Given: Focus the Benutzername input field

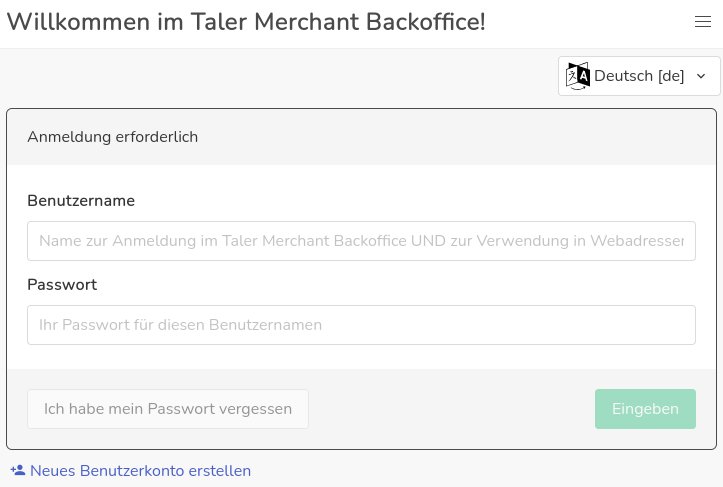Looking at the screenshot, I should pos(361,241).
